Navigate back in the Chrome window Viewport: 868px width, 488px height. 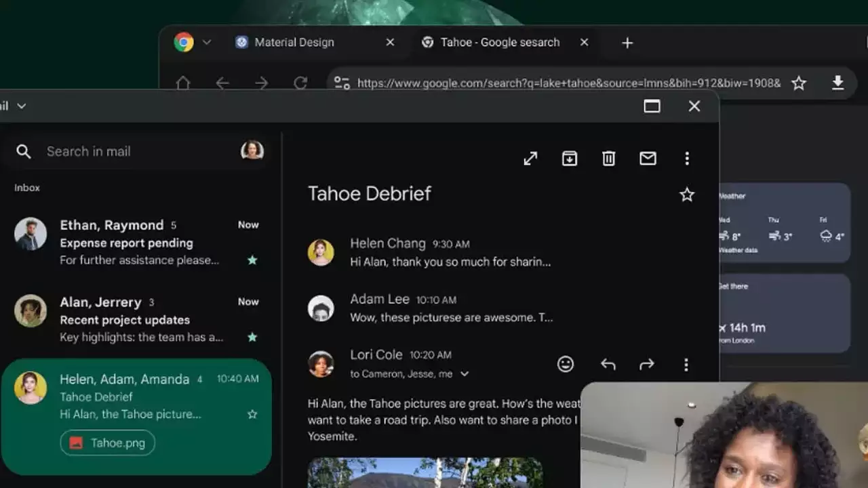pyautogui.click(x=222, y=83)
